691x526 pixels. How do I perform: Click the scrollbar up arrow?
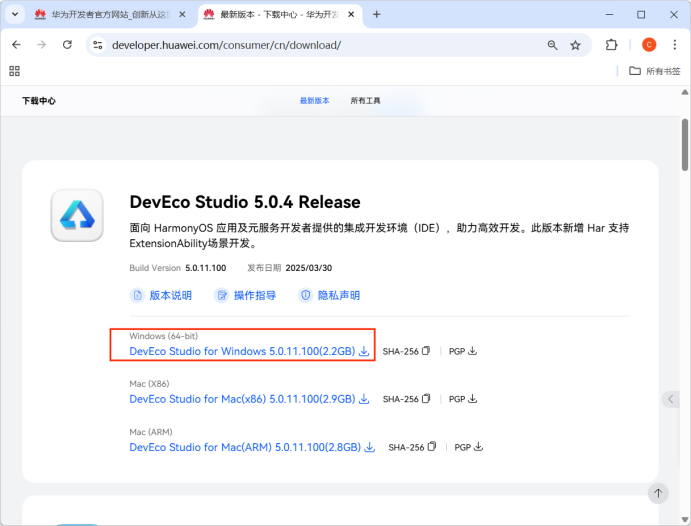684,92
